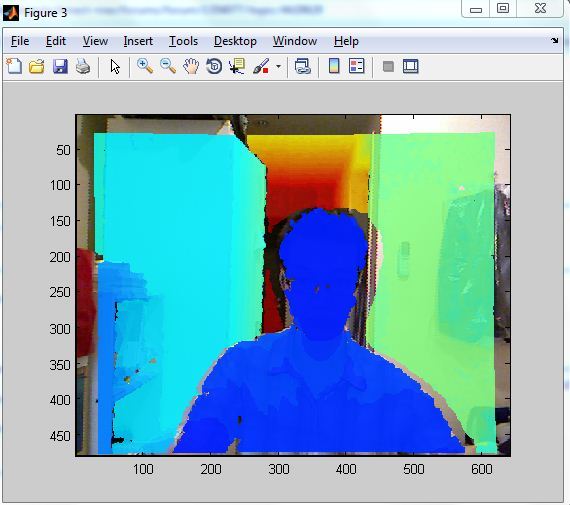This screenshot has height=505, width=570.
Task: Dock the figure using corner arrow
Action: tap(554, 41)
